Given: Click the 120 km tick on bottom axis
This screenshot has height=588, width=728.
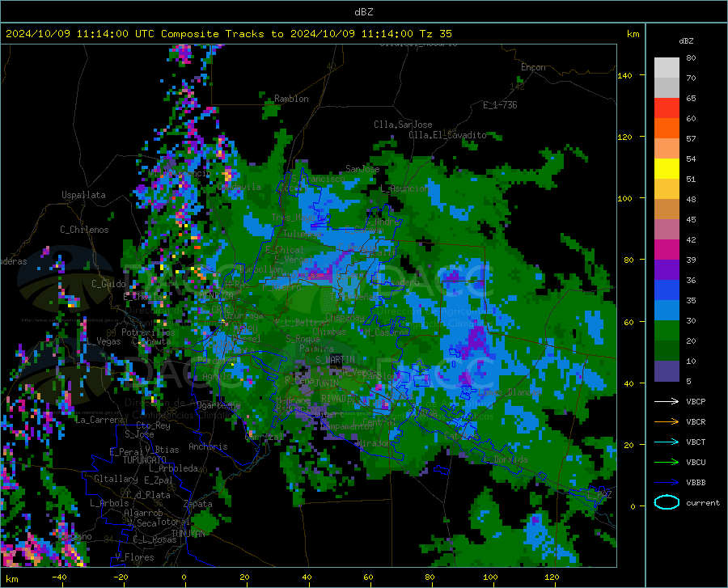Looking at the screenshot, I should click(x=552, y=577).
